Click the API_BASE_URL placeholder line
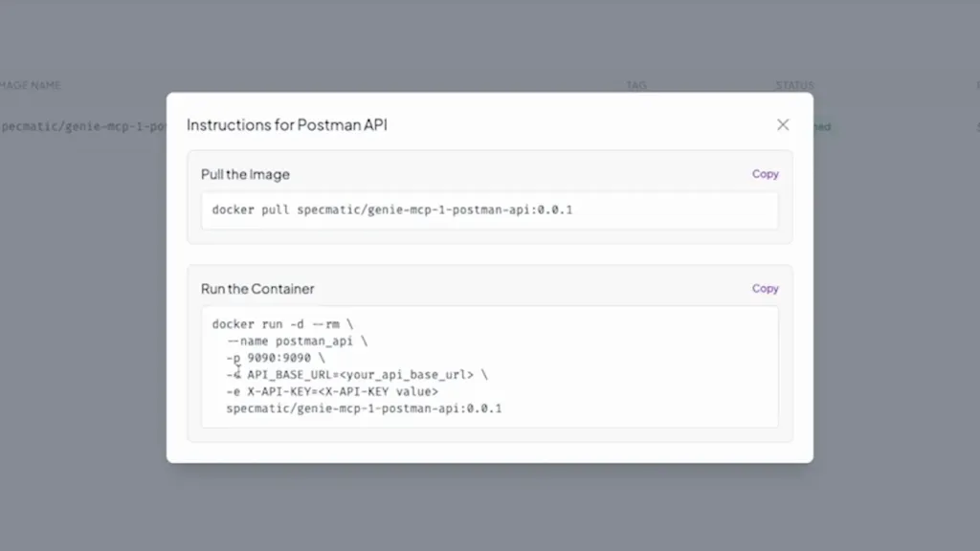 click(356, 375)
